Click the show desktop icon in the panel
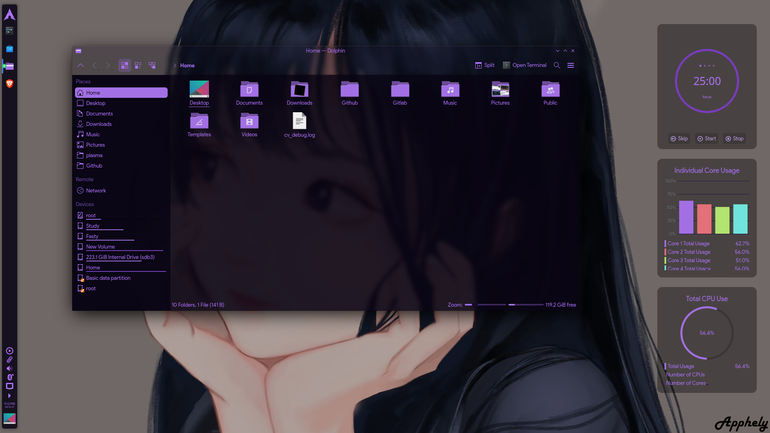The image size is (770, 433). [9, 418]
